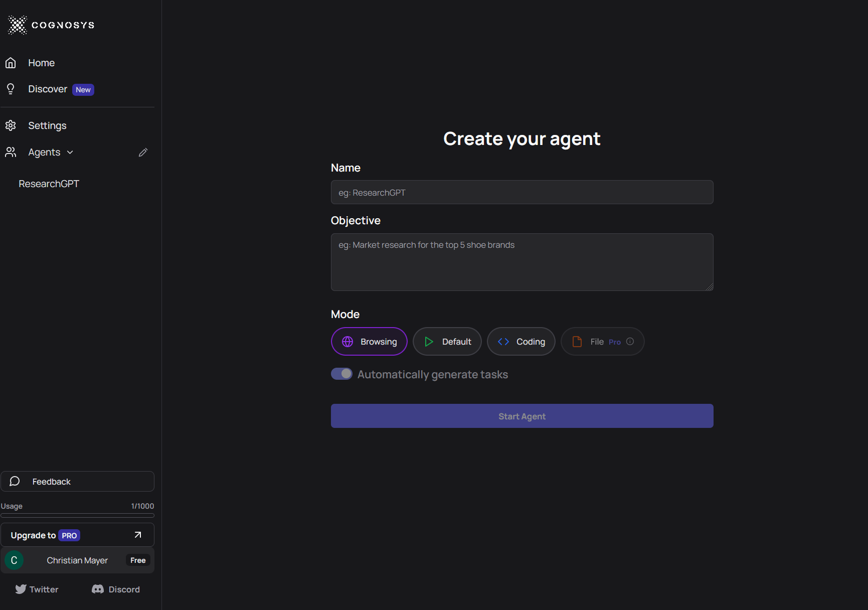Collapse the Agents list chevron
This screenshot has width=868, height=610.
70,152
